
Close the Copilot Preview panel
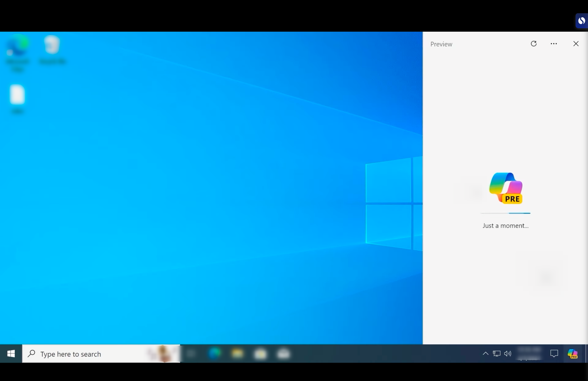point(576,44)
